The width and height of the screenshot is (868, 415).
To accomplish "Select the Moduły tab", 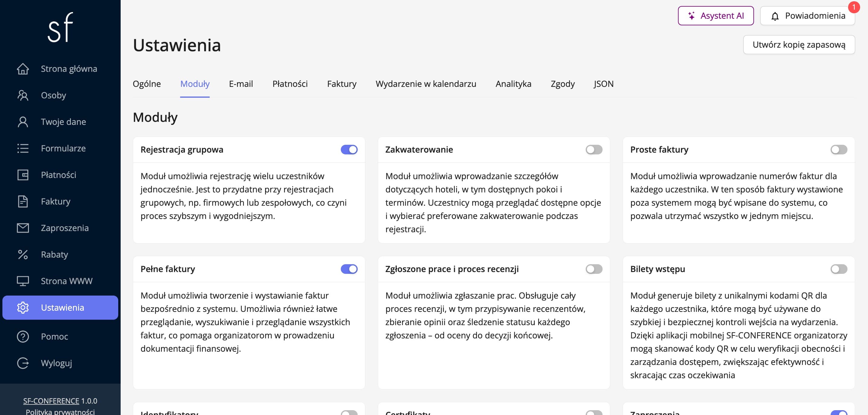I will (x=195, y=84).
